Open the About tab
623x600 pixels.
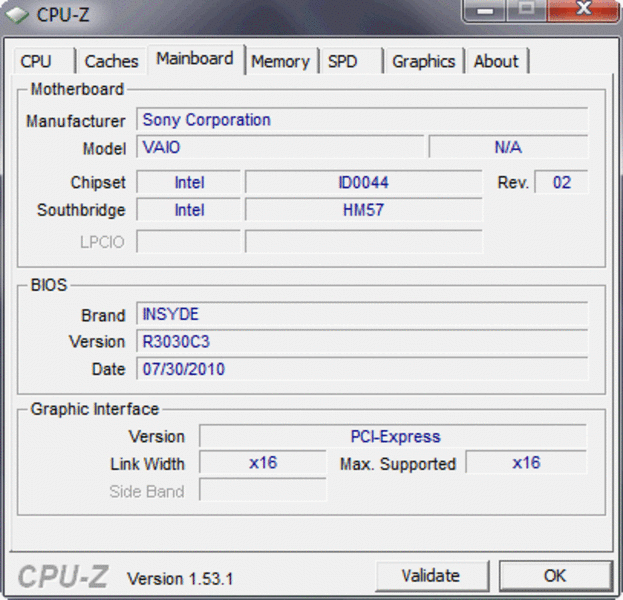point(497,61)
